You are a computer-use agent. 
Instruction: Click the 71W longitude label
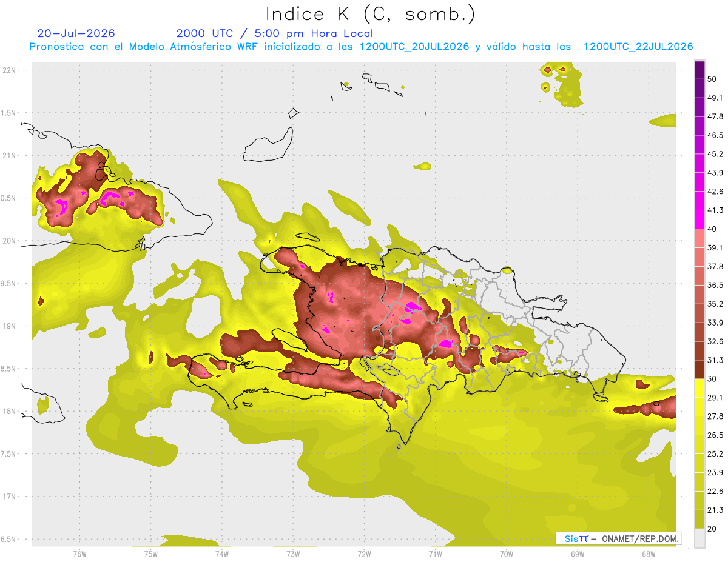click(435, 554)
